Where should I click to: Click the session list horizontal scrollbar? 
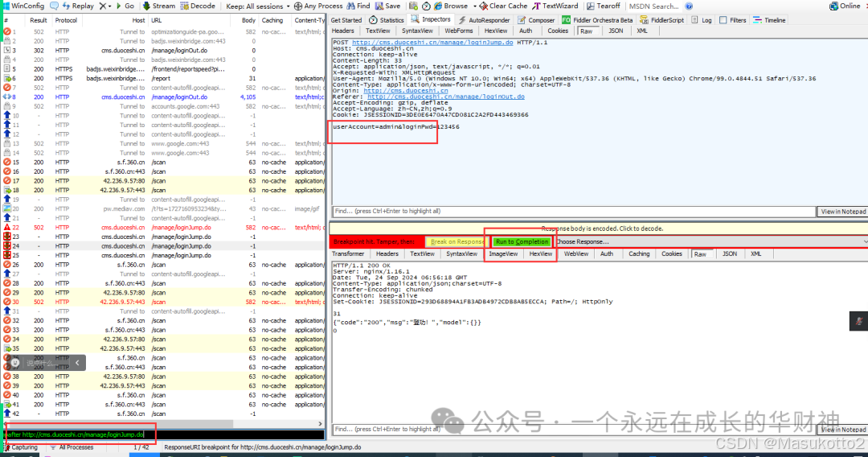163,424
